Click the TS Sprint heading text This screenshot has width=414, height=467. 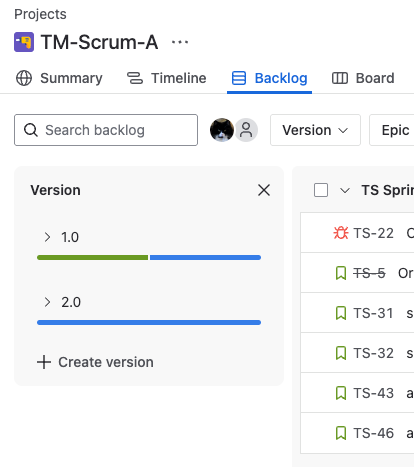click(388, 190)
